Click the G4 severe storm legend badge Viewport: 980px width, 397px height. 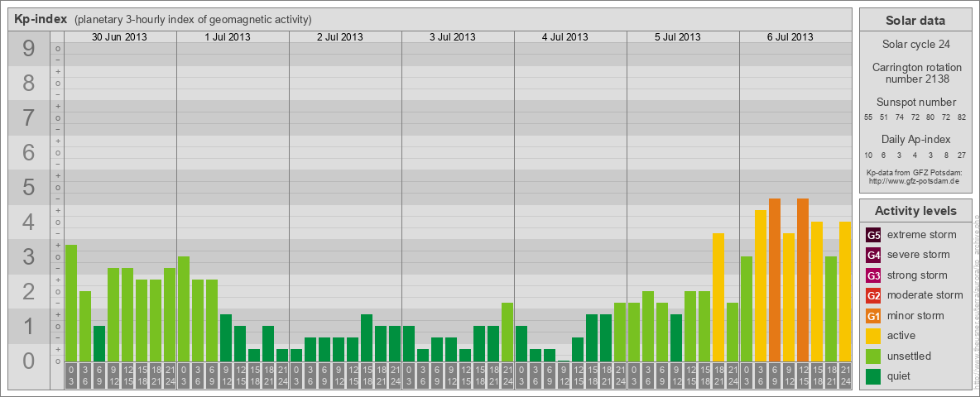(x=873, y=255)
